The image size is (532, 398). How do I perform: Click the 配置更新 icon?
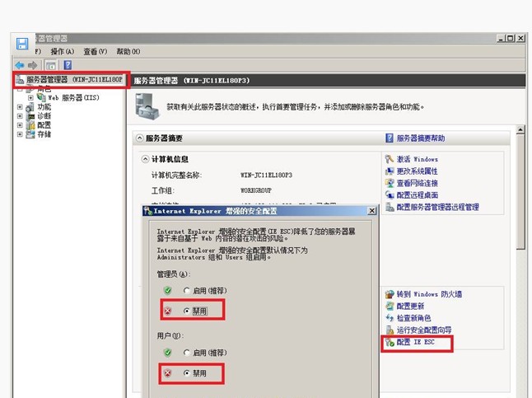click(x=390, y=306)
